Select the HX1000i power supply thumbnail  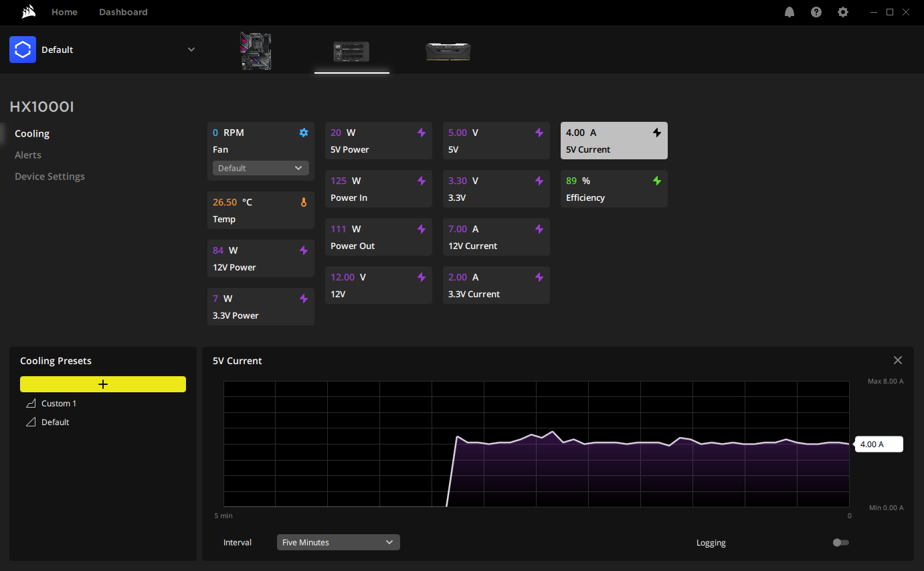pyautogui.click(x=352, y=52)
